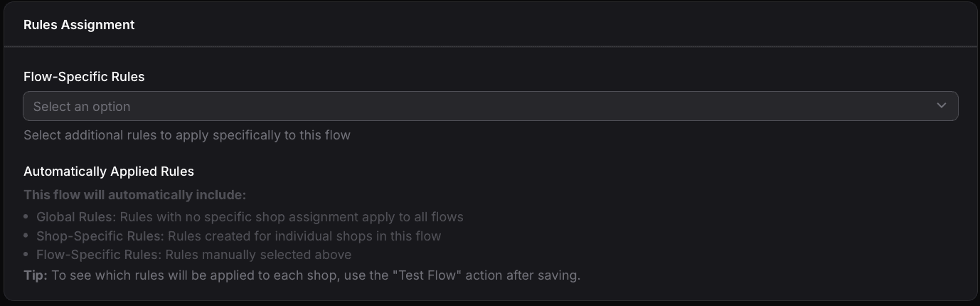The width and height of the screenshot is (980, 306).
Task: Click the divider line below Rules Assignment
Action: coord(490,47)
